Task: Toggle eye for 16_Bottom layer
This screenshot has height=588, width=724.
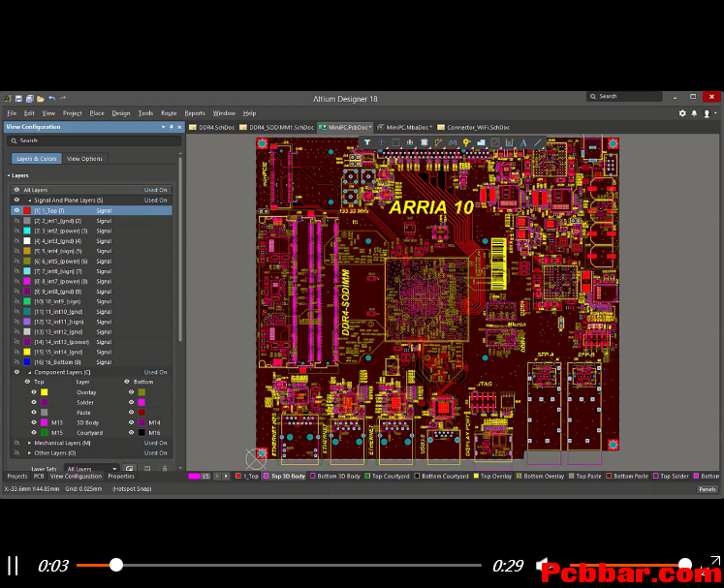Action: (16, 362)
